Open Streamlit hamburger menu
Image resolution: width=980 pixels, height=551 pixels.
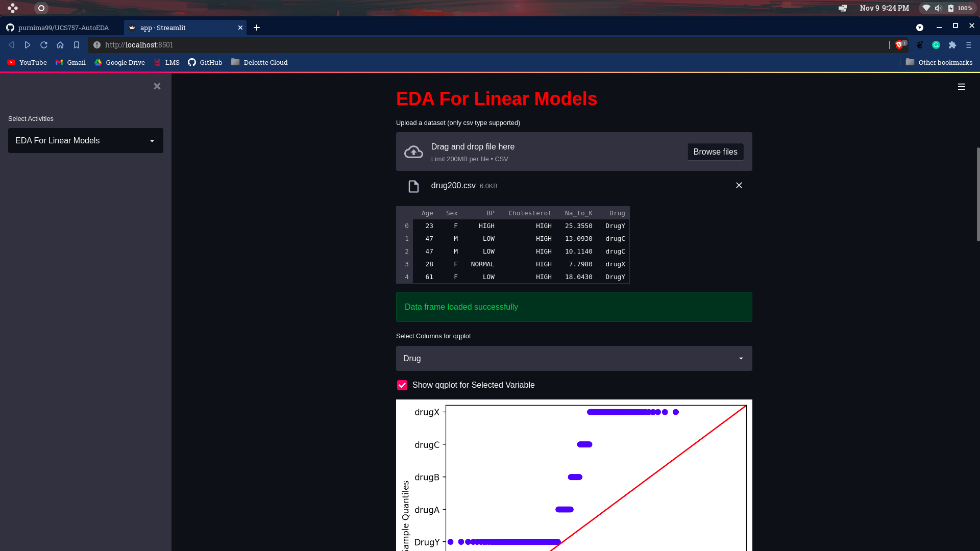[961, 87]
